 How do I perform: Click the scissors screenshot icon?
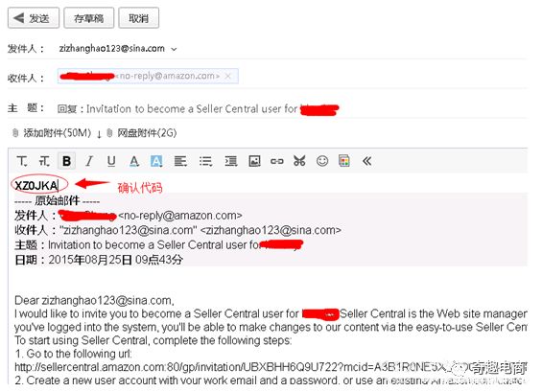point(299,161)
